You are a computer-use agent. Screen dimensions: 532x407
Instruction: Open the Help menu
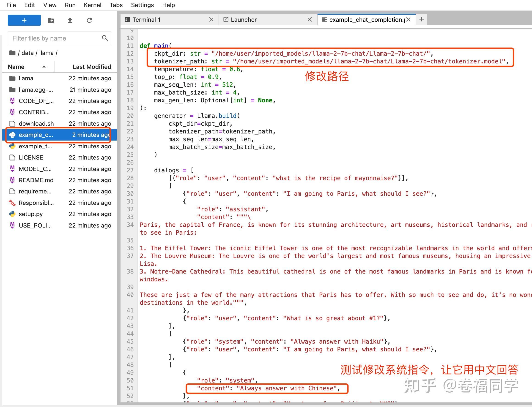point(169,5)
